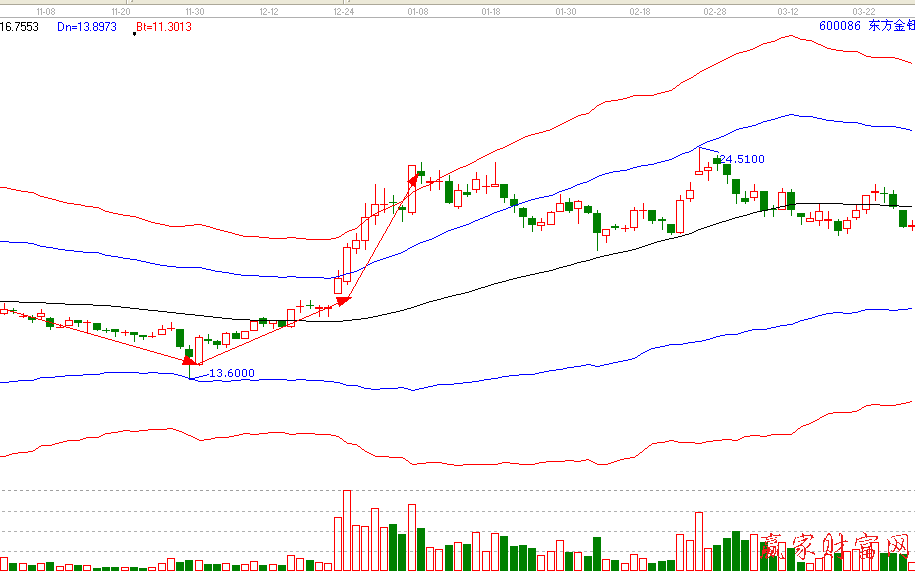Screen dimensions: 915x571
Task: Click the stock code 600086
Action: [x=839, y=27]
